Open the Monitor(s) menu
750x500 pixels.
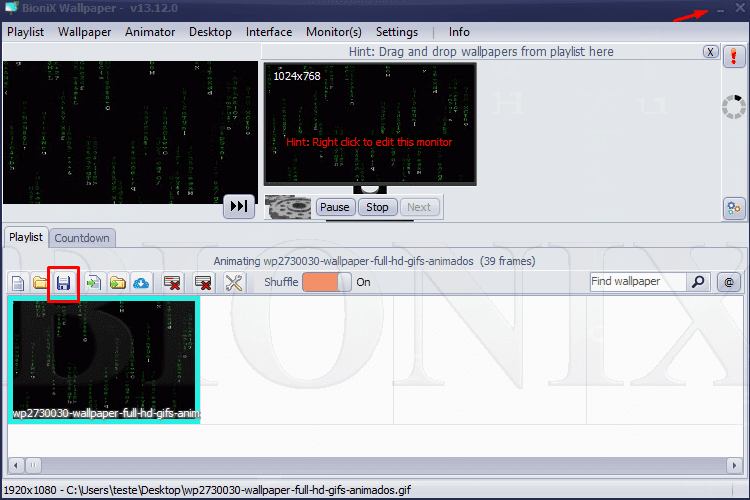point(334,32)
